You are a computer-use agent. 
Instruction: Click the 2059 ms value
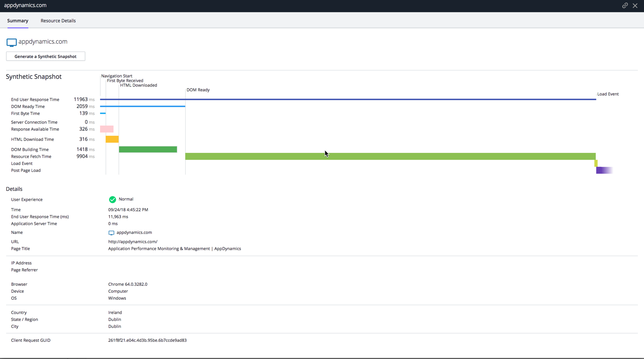click(86, 107)
